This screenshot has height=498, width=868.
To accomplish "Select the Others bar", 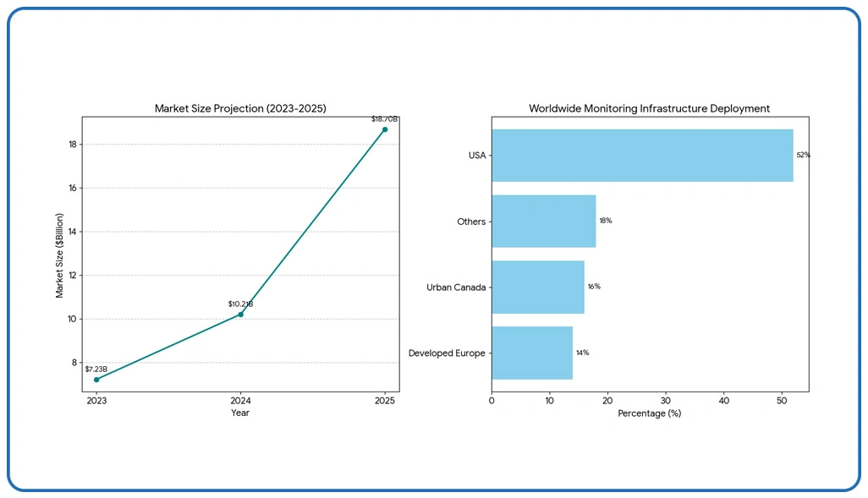I will (543, 222).
